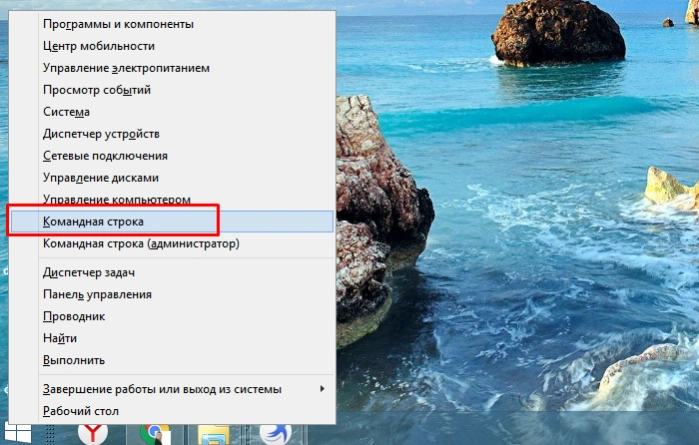
Task: Open Yandex browser from taskbar
Action: (x=92, y=435)
